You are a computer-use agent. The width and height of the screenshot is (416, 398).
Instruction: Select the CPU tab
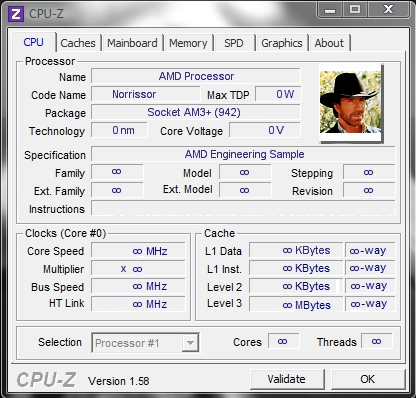(x=34, y=42)
